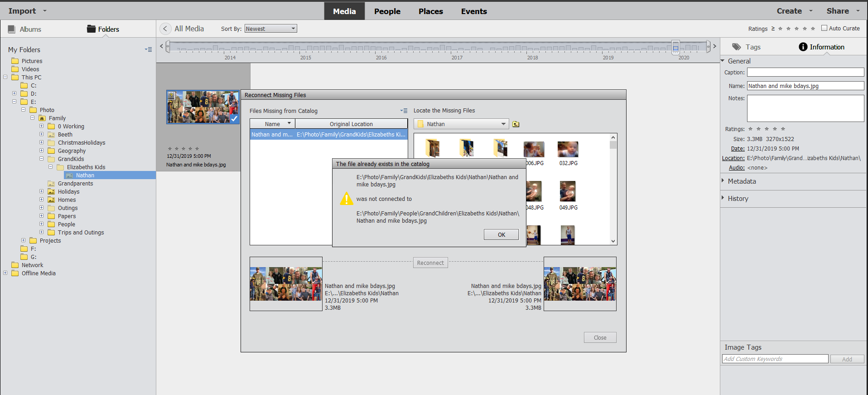Expand the Projects folder tree node
The width and height of the screenshot is (868, 395).
point(23,240)
